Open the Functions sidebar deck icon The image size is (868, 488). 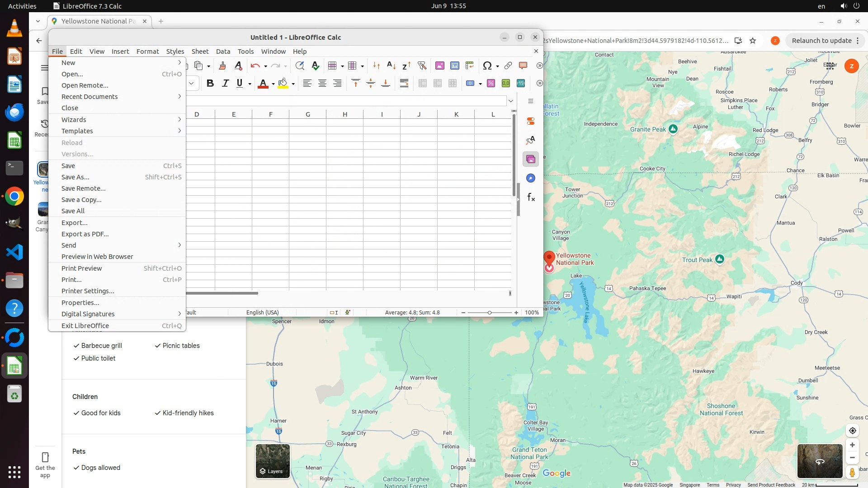point(531,197)
